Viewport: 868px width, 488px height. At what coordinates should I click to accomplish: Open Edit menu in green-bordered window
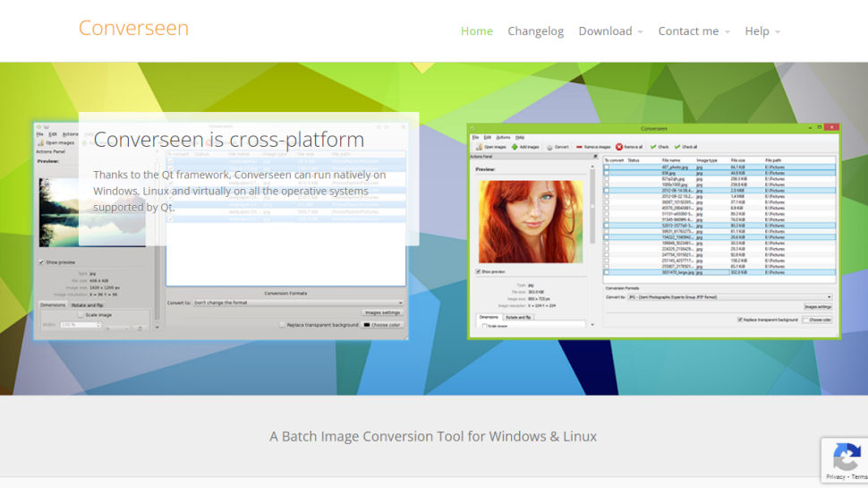[x=487, y=137]
